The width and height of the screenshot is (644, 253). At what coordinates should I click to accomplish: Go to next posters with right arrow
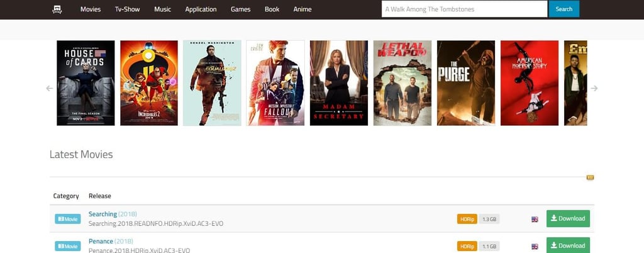pos(594,88)
